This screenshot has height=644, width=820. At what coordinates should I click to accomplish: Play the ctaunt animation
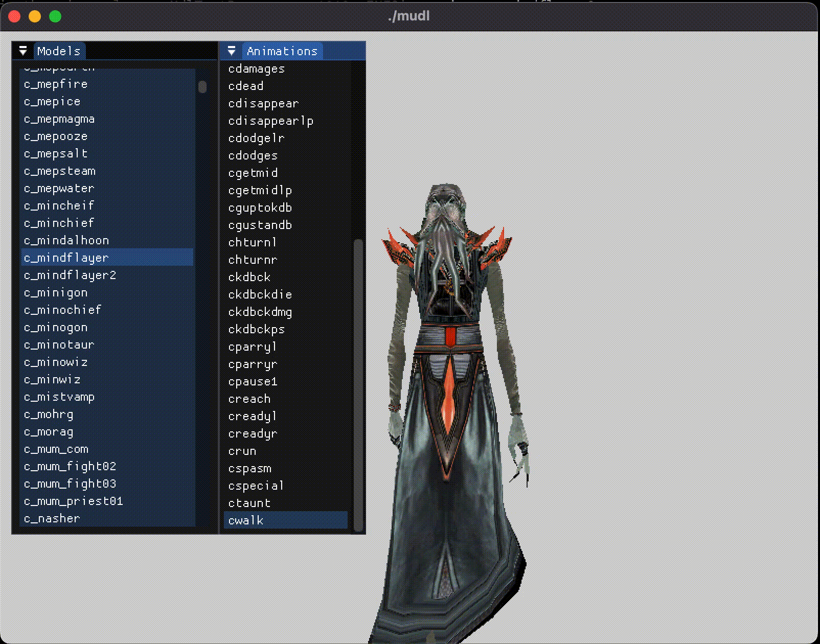click(286, 503)
